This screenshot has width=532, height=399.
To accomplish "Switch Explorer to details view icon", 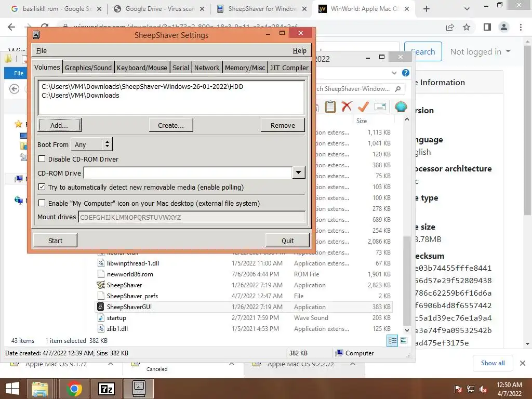I will (392, 341).
